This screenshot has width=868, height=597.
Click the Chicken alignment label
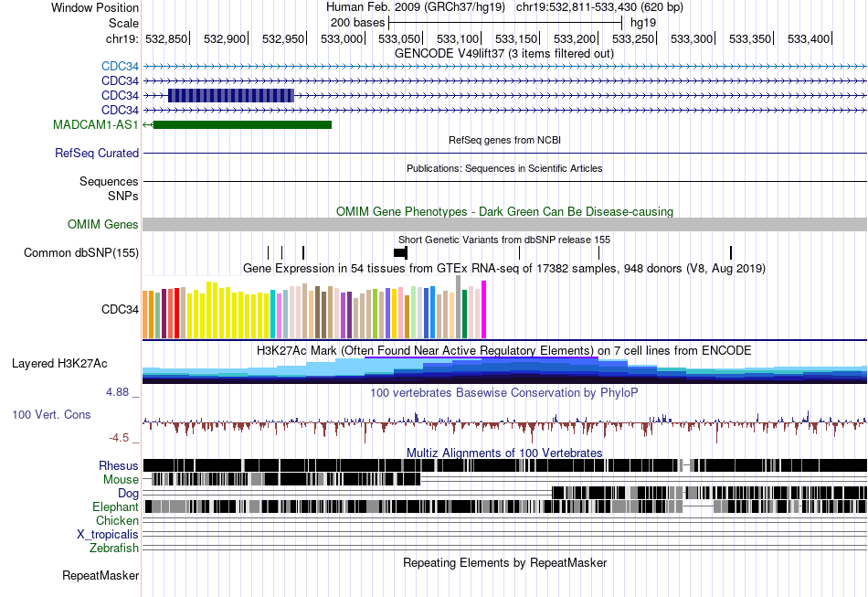pos(117,520)
